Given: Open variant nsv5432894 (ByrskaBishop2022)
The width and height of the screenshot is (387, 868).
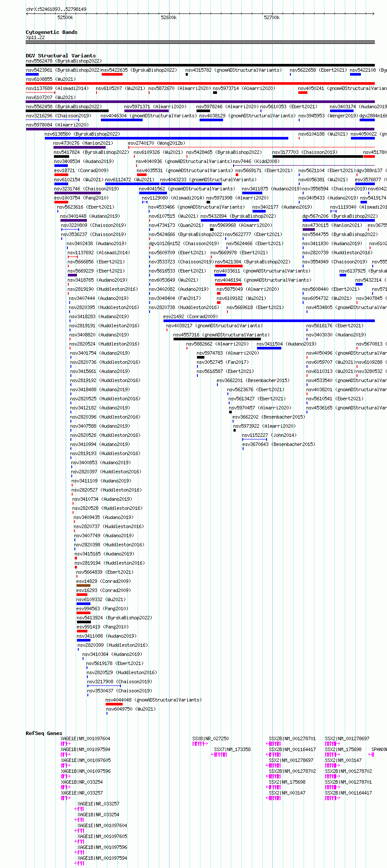Looking at the screenshot, I should pyautogui.click(x=238, y=216).
